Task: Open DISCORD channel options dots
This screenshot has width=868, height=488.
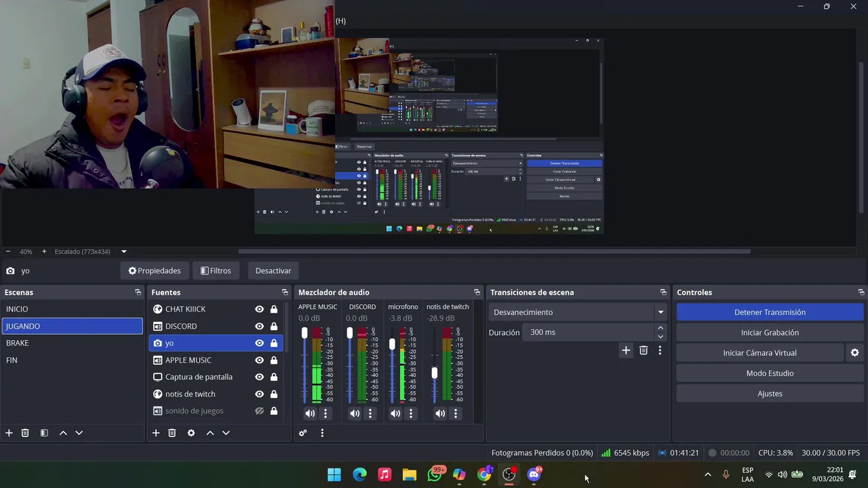Action: (370, 413)
